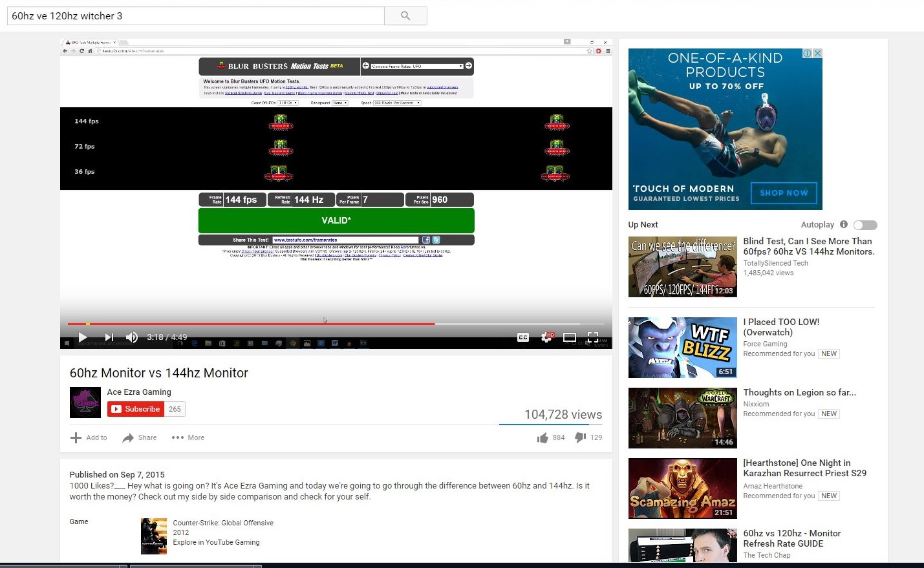Open AdChoices info icon on ad
This screenshot has width=924, height=568.
point(808,53)
